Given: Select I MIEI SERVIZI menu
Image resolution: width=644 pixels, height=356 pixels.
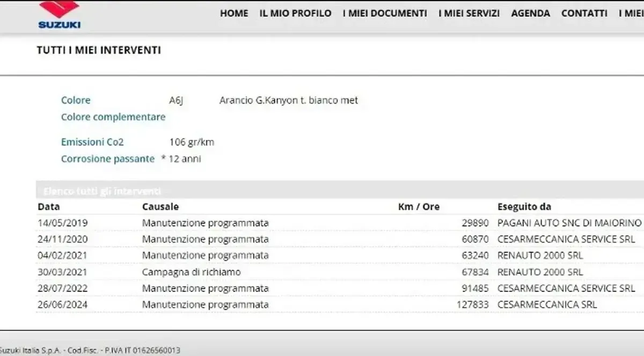Looking at the screenshot, I should [x=469, y=13].
